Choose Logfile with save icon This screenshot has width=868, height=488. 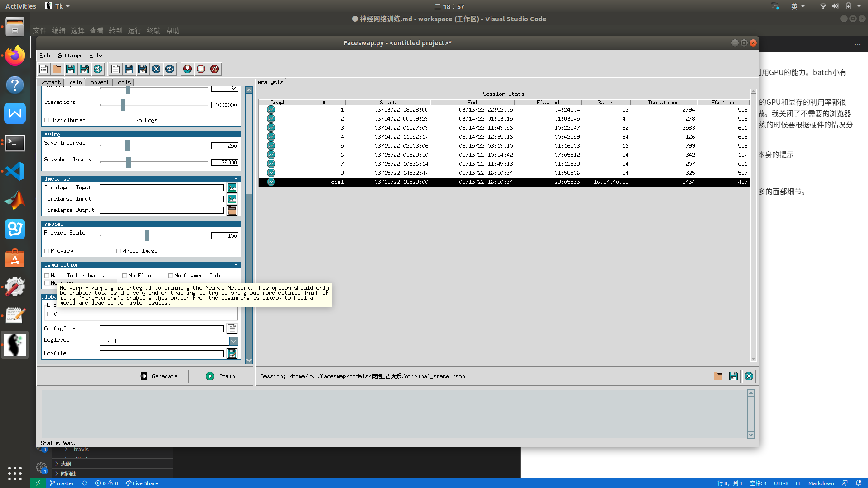[x=232, y=354]
